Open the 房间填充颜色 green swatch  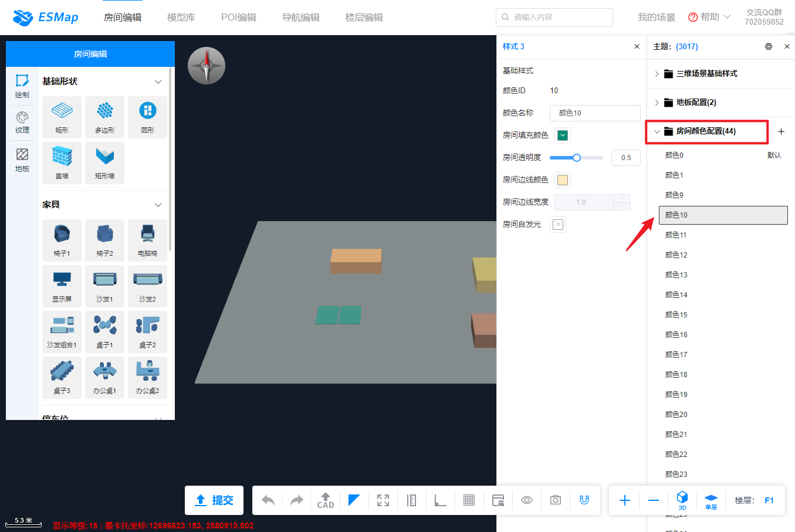pos(563,135)
